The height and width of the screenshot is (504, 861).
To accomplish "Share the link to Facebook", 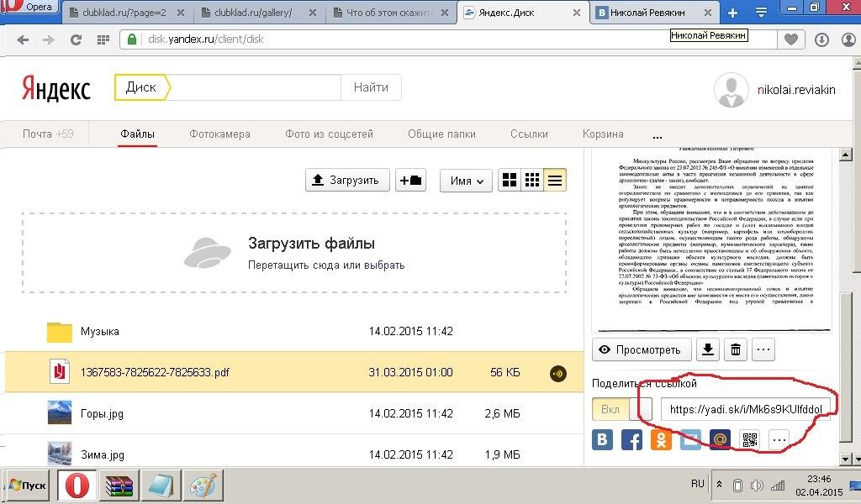I will pos(631,440).
